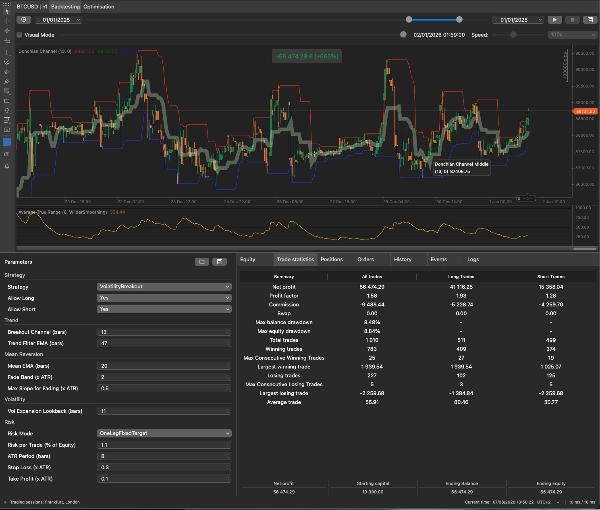Save parameters with the save icon
600x510 pixels.
219,262
